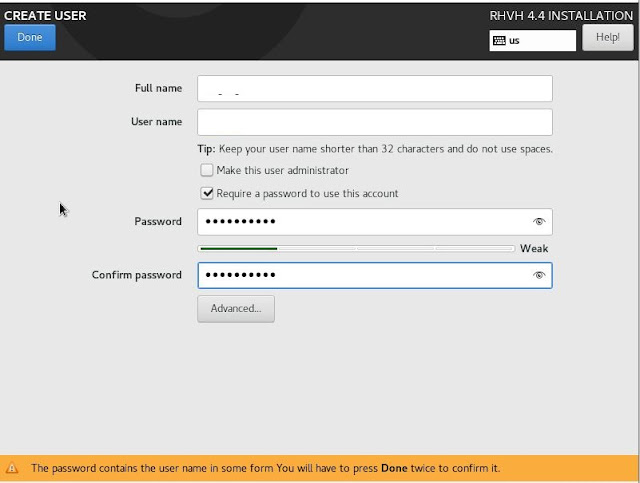Click the User name label
The height and width of the screenshot is (483, 640).
point(156,122)
